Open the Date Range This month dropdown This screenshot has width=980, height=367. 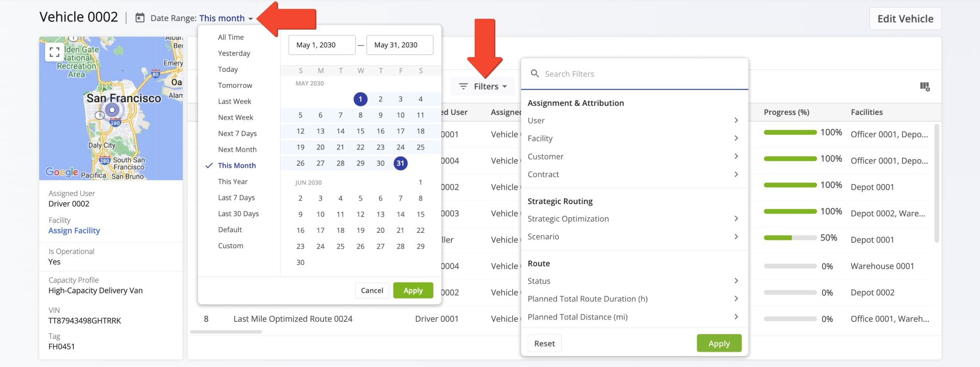point(225,18)
